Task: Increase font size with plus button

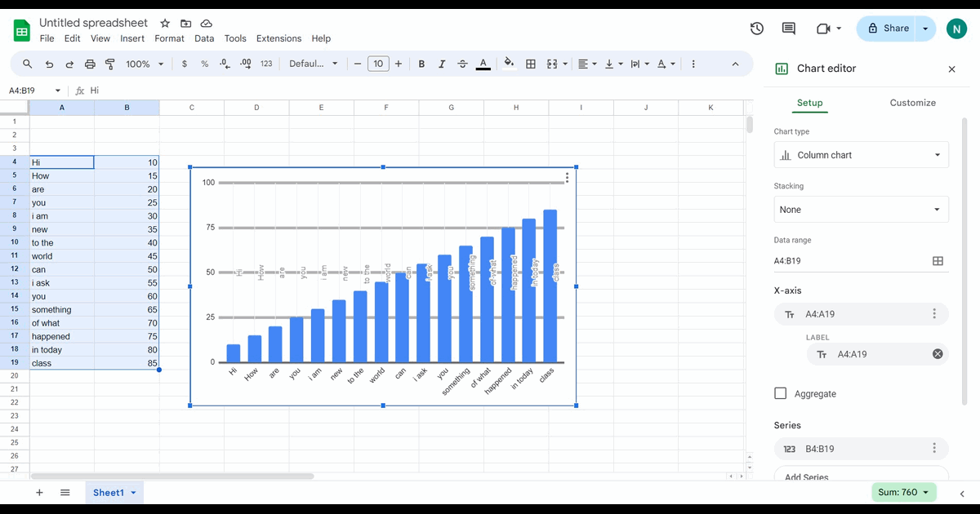Action: (399, 64)
